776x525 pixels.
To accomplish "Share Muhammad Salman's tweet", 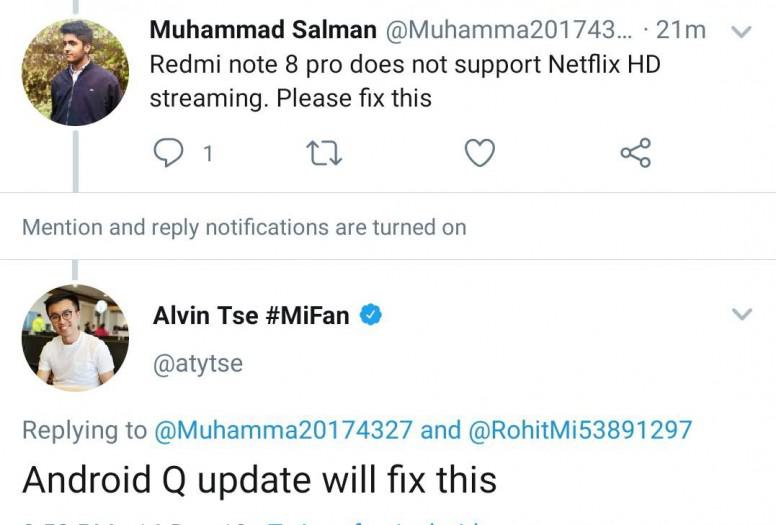I will coord(635,153).
